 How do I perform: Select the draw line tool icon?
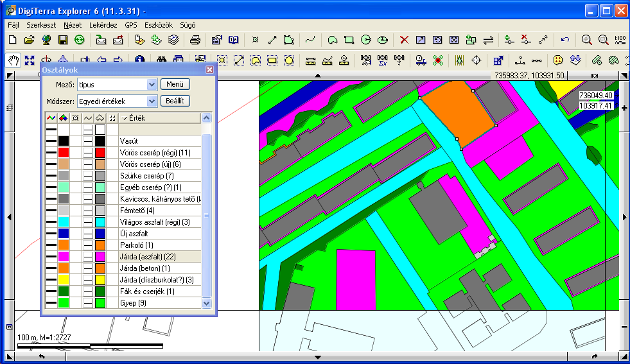272,40
